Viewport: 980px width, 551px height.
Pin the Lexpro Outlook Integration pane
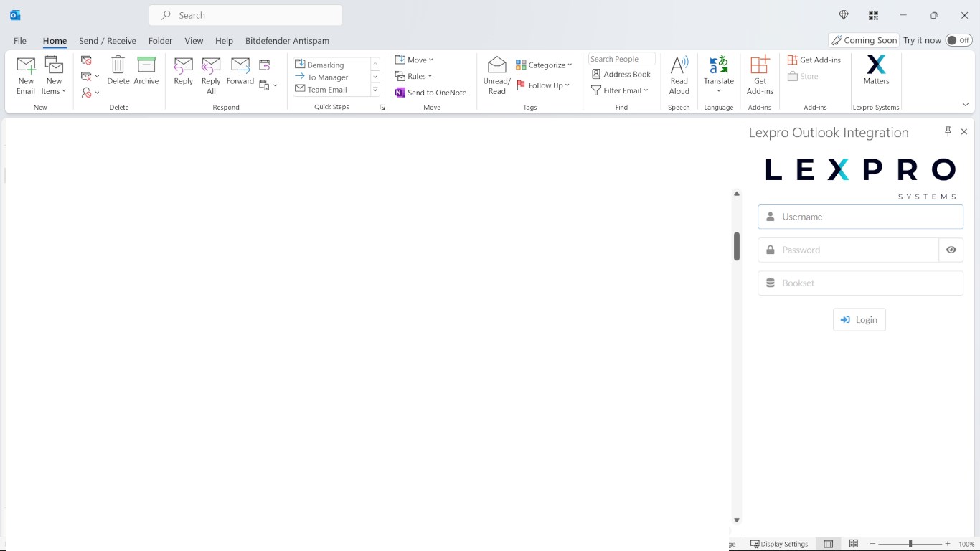pyautogui.click(x=948, y=131)
